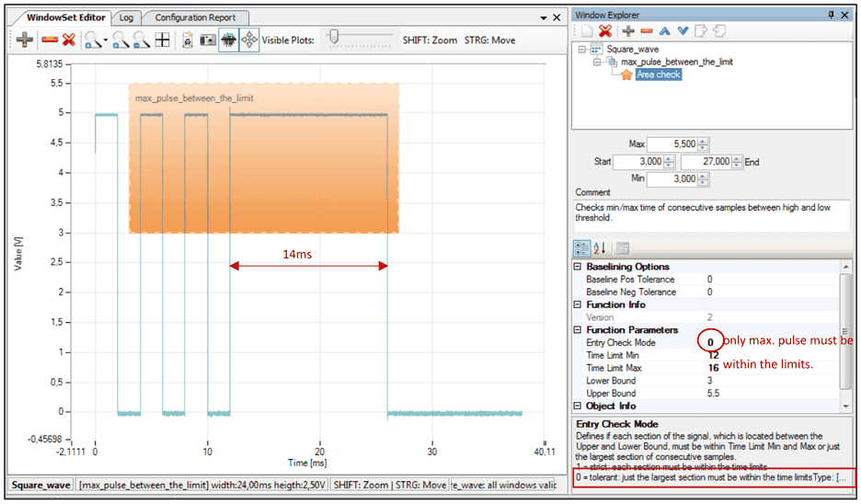
Task: Click the red X delete icon in editor toolbar
Action: coord(69,40)
